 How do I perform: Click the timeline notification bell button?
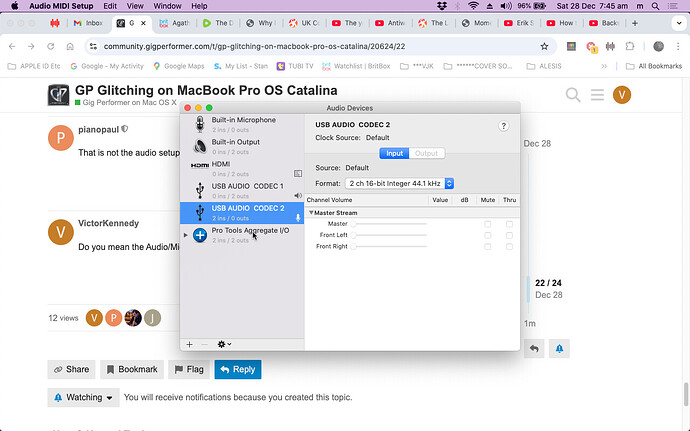559,349
